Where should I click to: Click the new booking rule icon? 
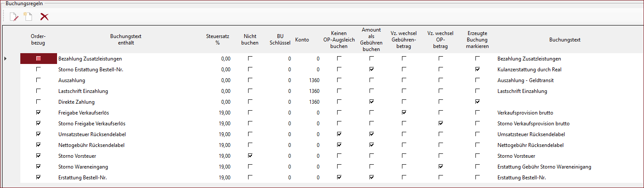tap(28, 17)
